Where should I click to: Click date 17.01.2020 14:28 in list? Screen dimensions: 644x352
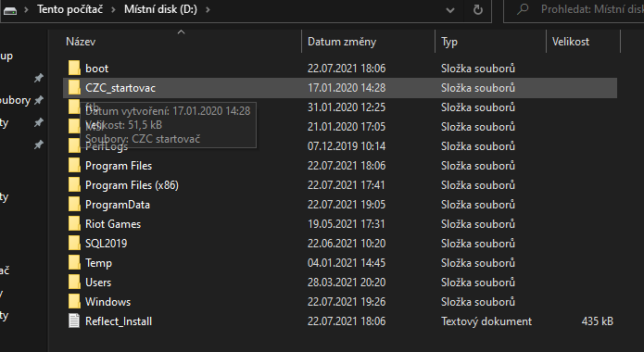tap(347, 87)
